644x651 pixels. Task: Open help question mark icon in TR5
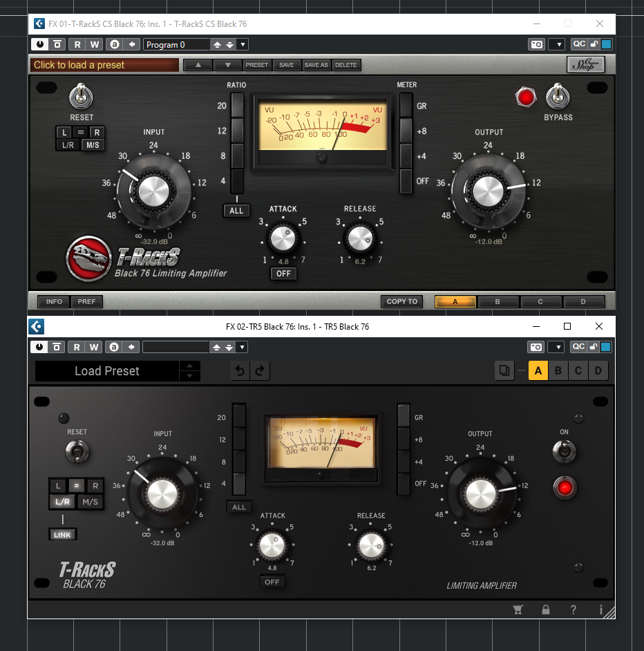tap(574, 610)
